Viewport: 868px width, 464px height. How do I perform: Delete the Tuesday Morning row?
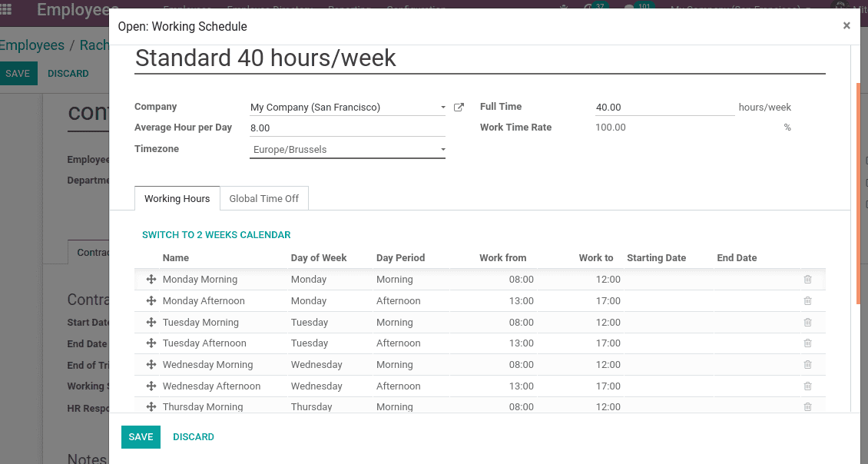point(807,322)
